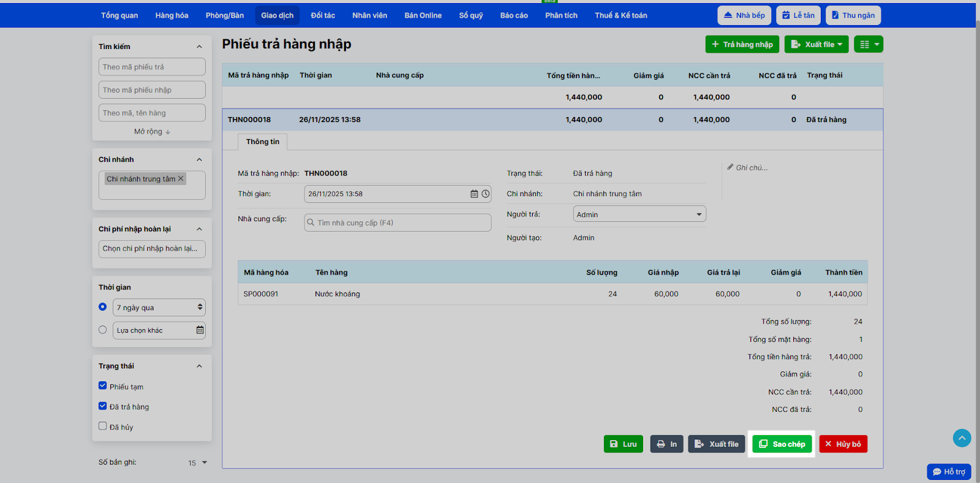This screenshot has height=483, width=980.
Task: Open the Giao dịch menu
Action: pos(277,15)
